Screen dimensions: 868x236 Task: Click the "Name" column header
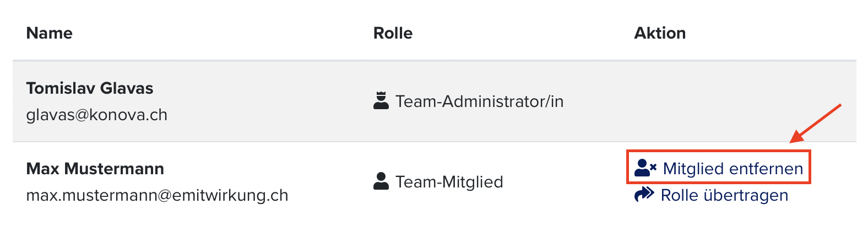(x=50, y=33)
